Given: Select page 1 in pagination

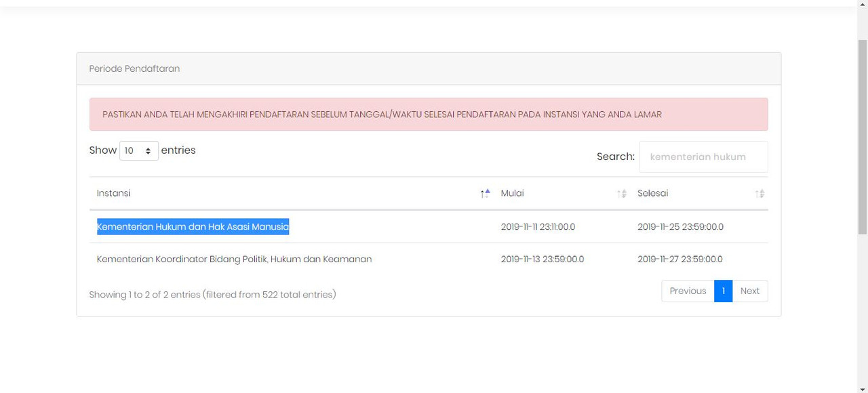Looking at the screenshot, I should (x=724, y=291).
